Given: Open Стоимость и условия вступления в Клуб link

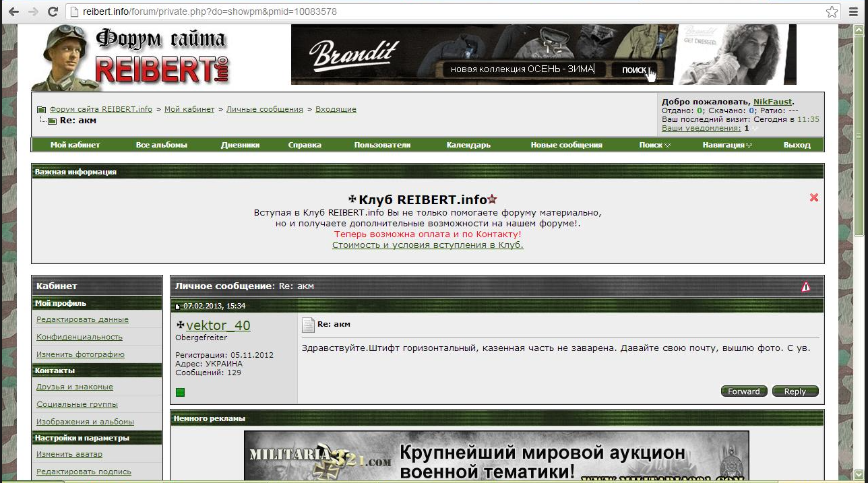Looking at the screenshot, I should tap(428, 245).
